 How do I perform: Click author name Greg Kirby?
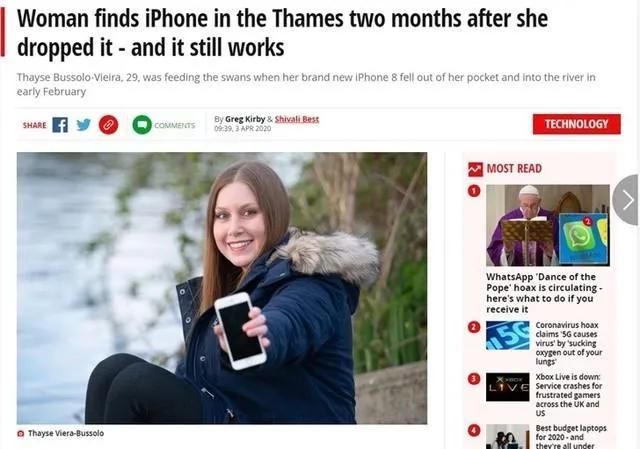tap(245, 119)
